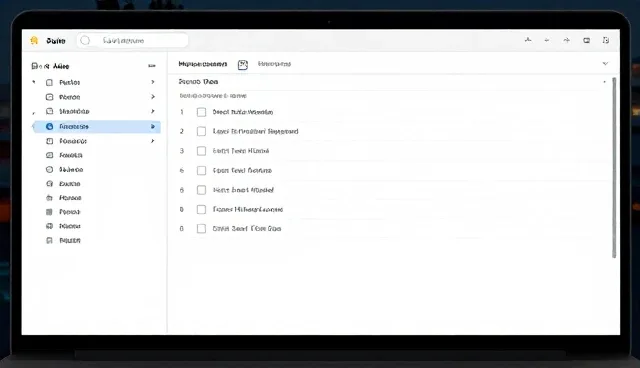Screen dimensions: 640x368
Task: Focus the search field in the top bar
Action: [x=133, y=40]
